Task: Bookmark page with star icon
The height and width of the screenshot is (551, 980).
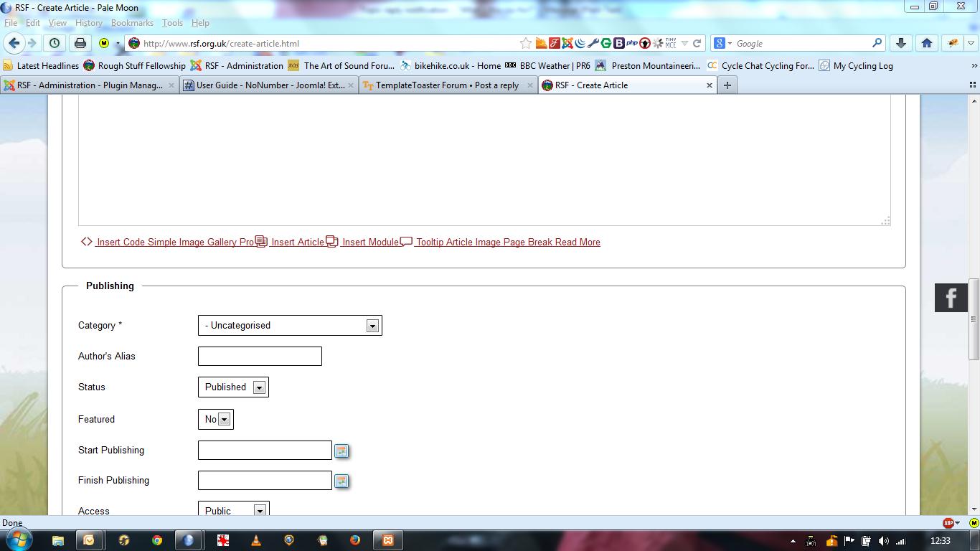Action: click(526, 43)
